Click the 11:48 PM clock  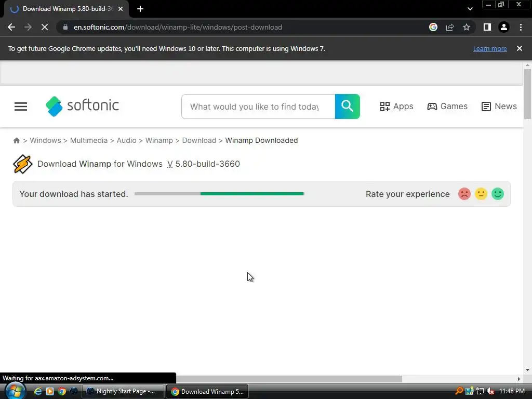pos(512,391)
